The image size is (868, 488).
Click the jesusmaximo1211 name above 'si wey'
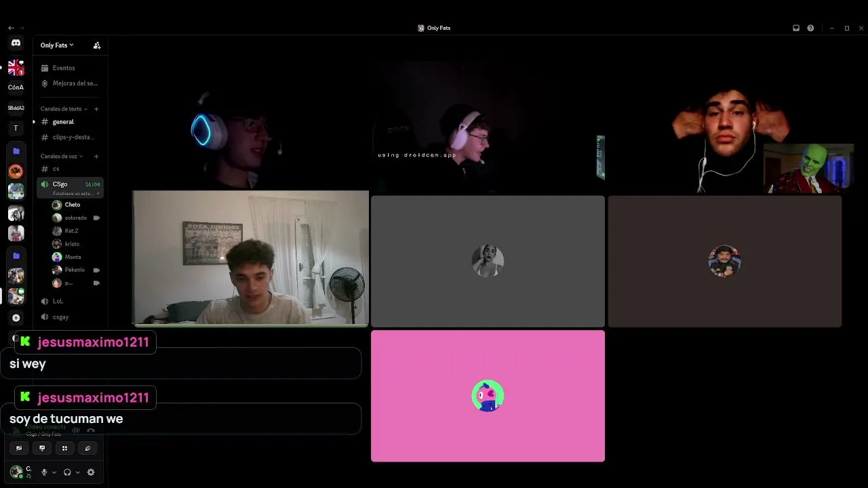[x=93, y=342]
